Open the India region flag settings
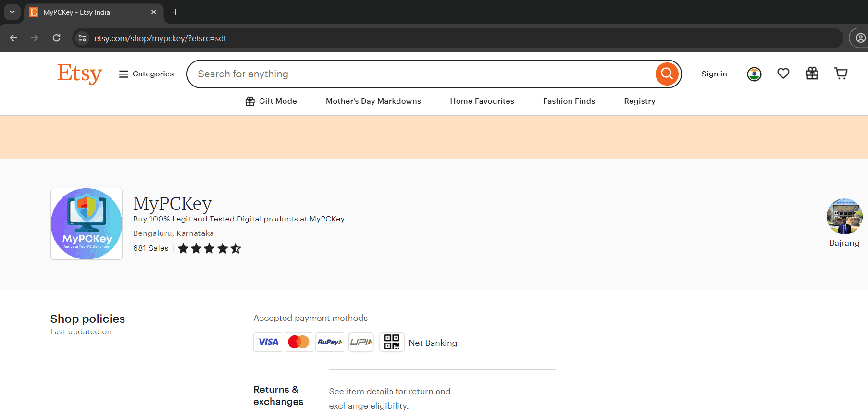868x417 pixels. coord(754,74)
